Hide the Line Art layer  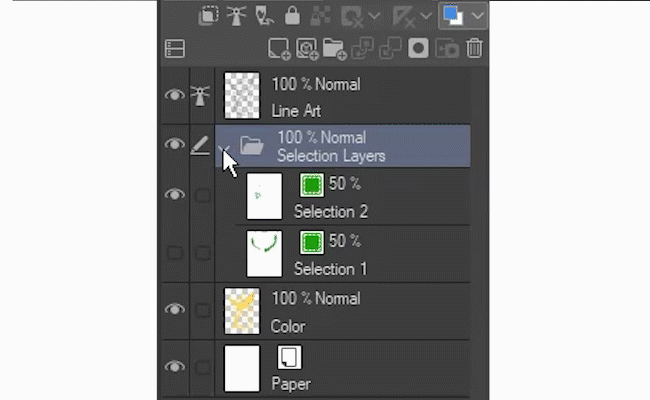[175, 95]
